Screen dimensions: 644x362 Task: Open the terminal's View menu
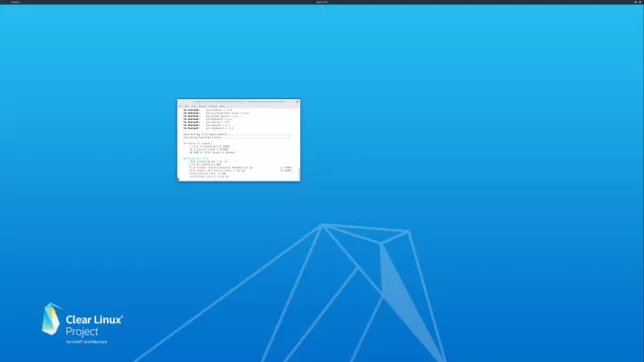(x=193, y=106)
